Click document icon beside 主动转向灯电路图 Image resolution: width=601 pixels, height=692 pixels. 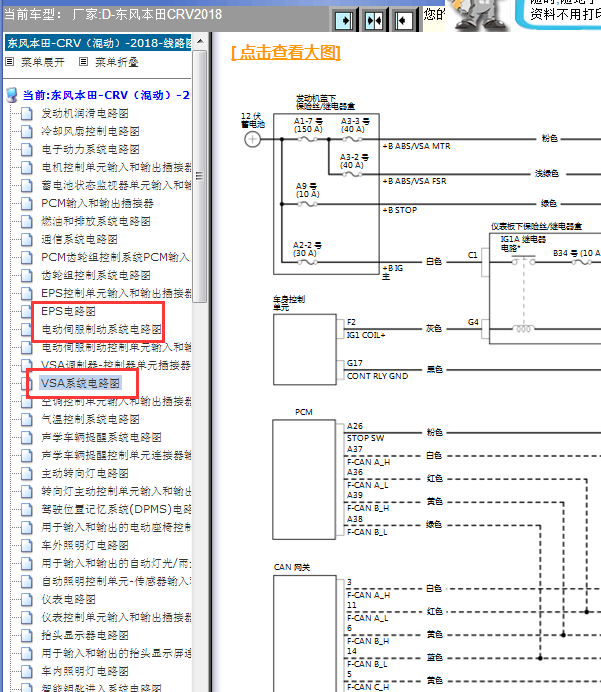27,474
